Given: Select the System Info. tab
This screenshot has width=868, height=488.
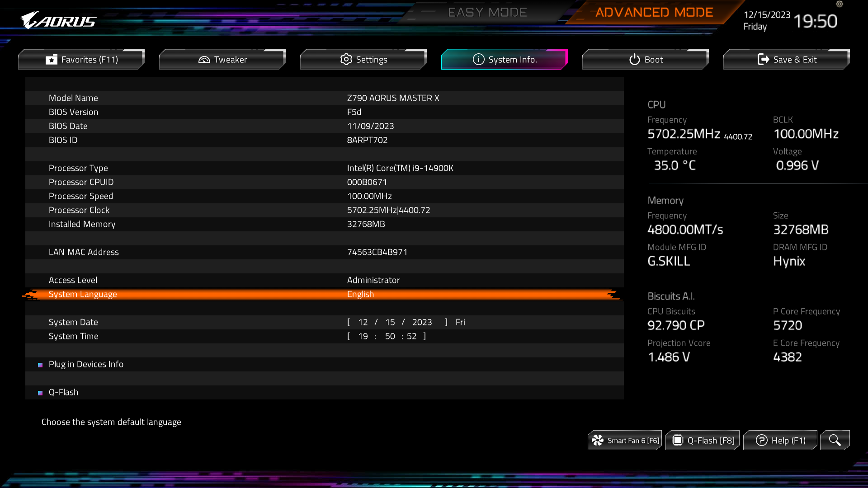Looking at the screenshot, I should 505,59.
